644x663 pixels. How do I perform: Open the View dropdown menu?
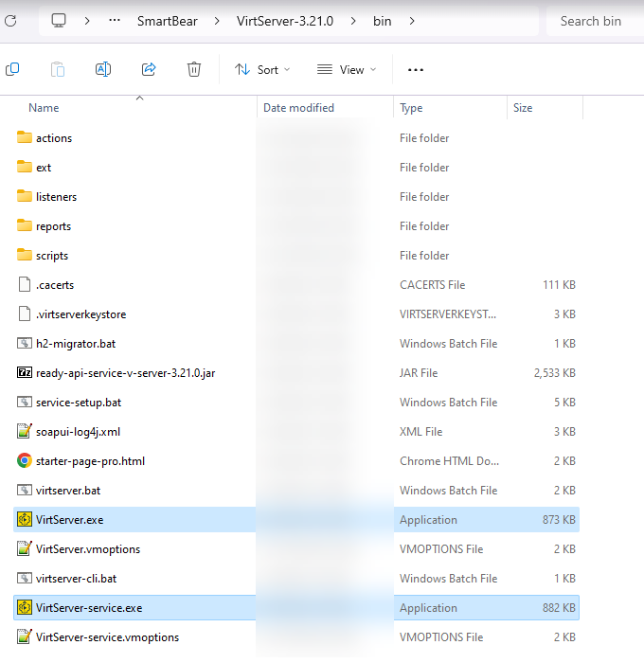coord(347,70)
